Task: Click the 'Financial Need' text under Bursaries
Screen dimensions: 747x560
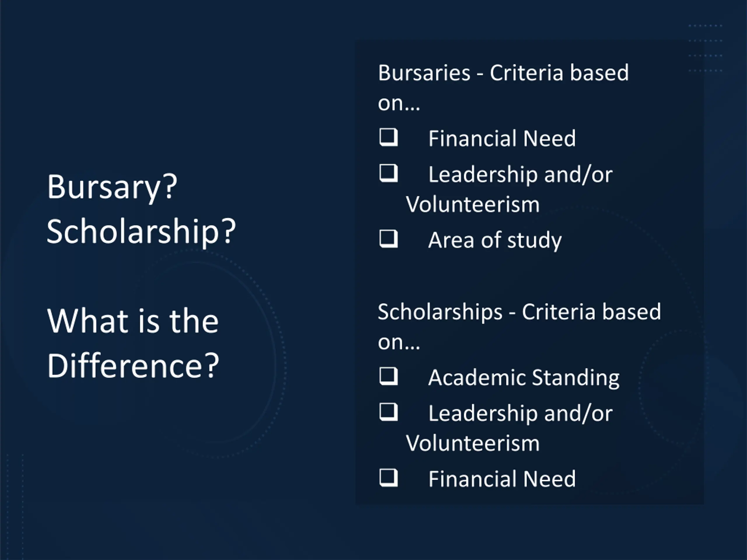Action: point(502,139)
